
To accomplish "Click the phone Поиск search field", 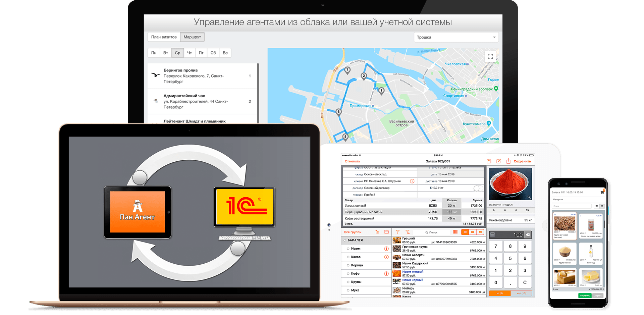I will [x=572, y=206].
